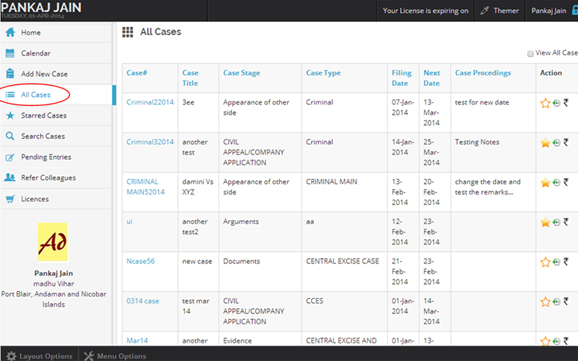578x361 pixels.
Task: Open case link Criminal22014
Action: pyautogui.click(x=150, y=102)
